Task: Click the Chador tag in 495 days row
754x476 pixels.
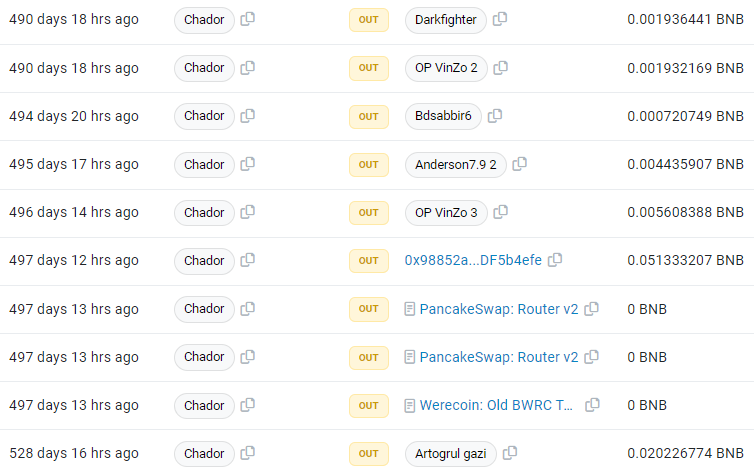Action: coord(204,164)
